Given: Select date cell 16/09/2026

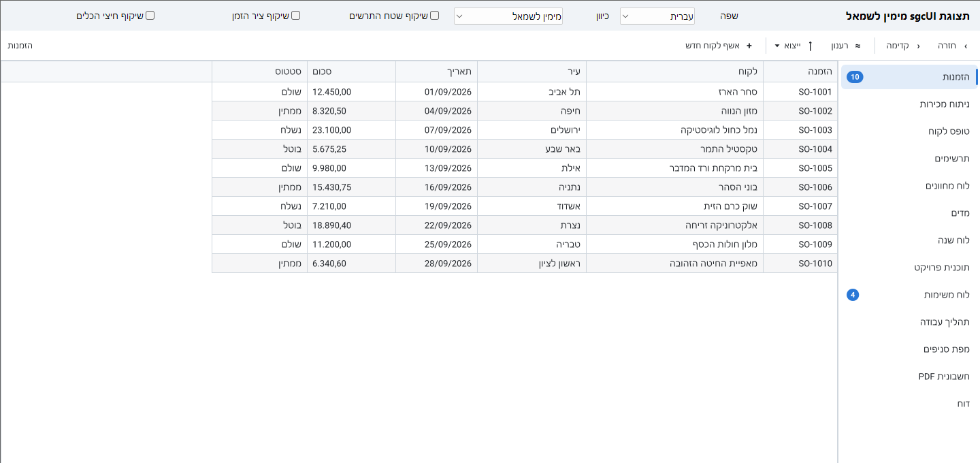Looking at the screenshot, I should pos(437,187).
